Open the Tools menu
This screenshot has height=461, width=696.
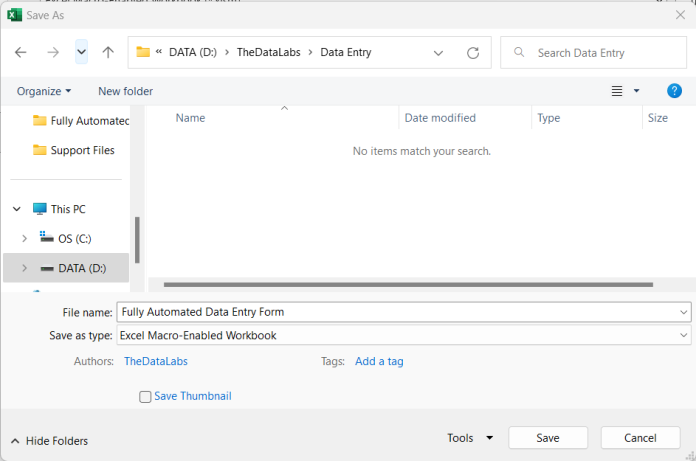click(469, 438)
